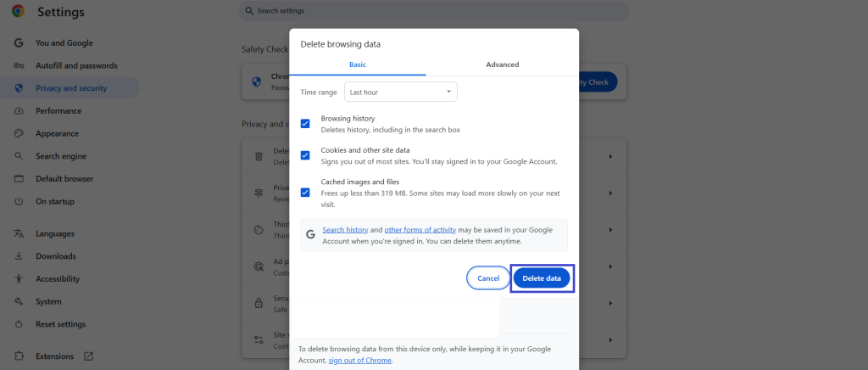
Task: Open On startup settings section
Action: point(55,202)
